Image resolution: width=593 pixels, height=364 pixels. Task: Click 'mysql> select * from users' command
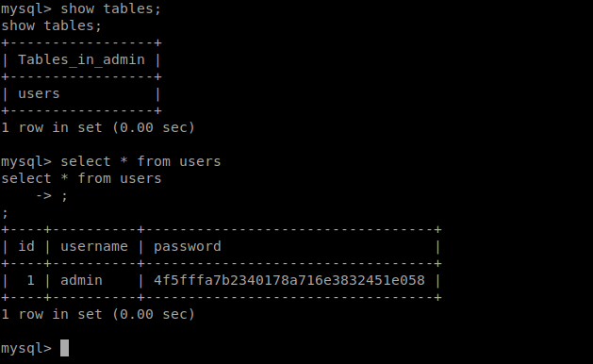click(x=111, y=161)
